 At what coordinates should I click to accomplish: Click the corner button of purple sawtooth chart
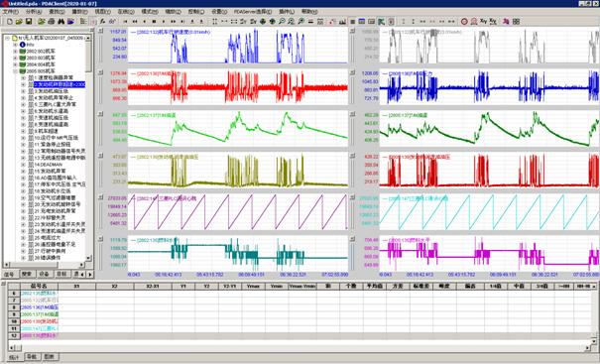point(100,197)
